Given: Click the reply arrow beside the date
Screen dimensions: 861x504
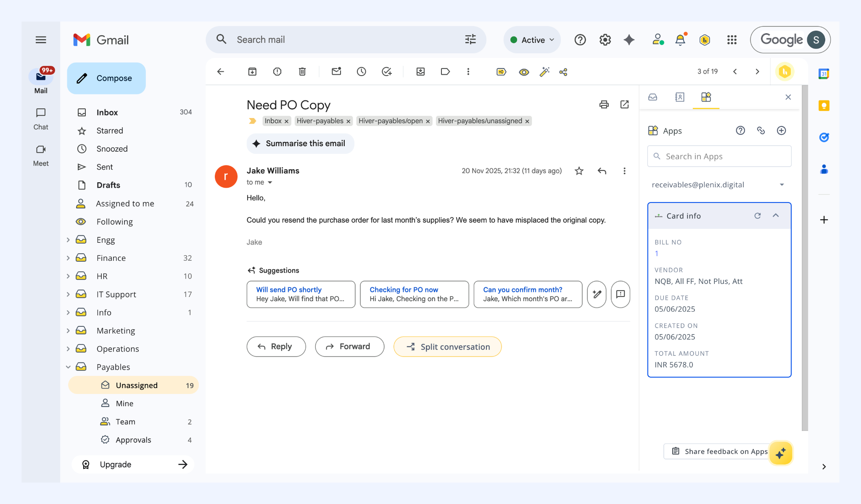Looking at the screenshot, I should [x=602, y=171].
